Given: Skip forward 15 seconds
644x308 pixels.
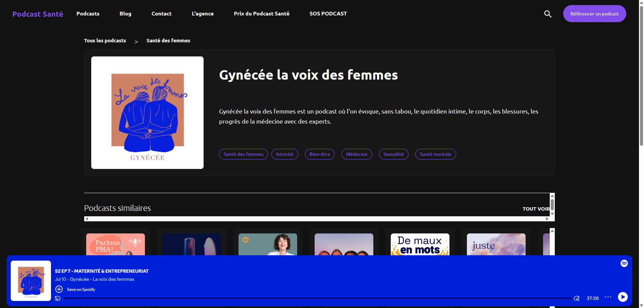Looking at the screenshot, I should 577,298.
